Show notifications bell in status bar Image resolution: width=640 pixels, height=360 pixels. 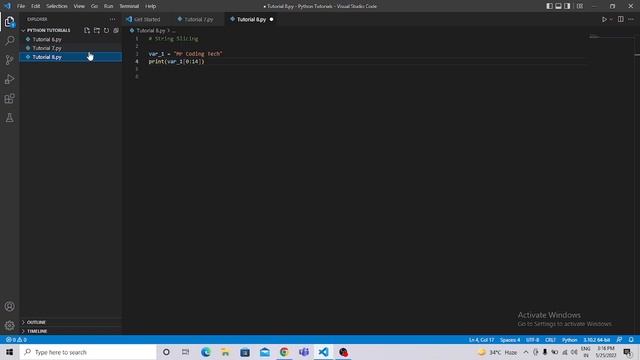tap(631, 340)
